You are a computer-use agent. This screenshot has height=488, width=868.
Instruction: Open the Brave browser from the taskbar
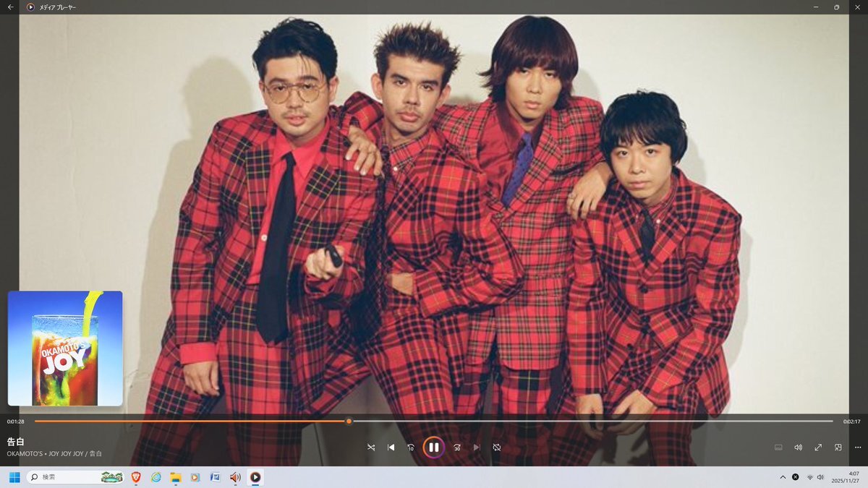point(136,477)
